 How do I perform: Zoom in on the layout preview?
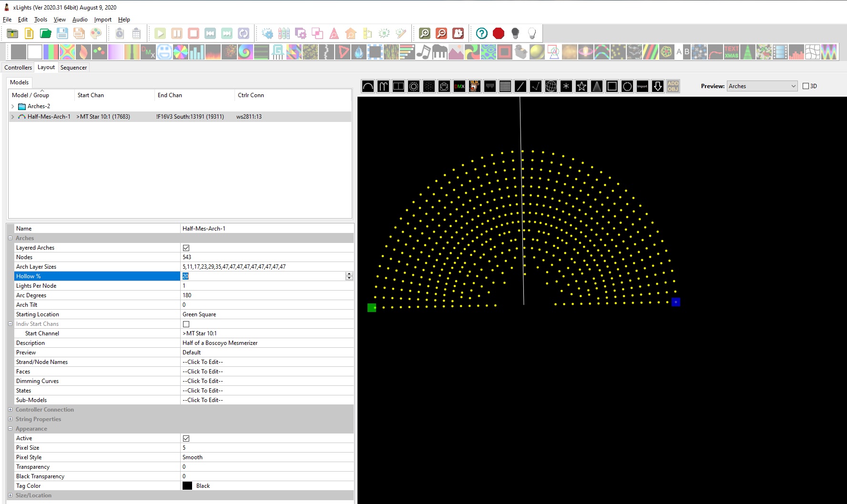tap(425, 33)
